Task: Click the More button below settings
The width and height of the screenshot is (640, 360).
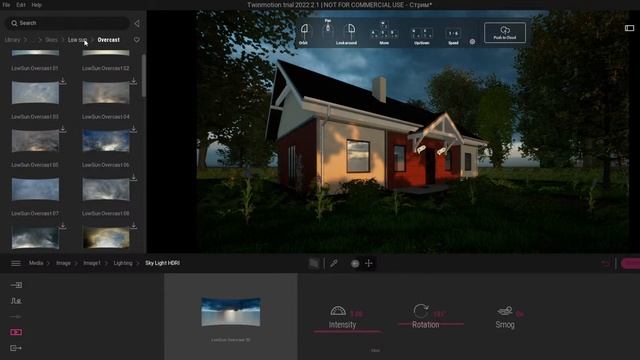Action: pyautogui.click(x=375, y=350)
